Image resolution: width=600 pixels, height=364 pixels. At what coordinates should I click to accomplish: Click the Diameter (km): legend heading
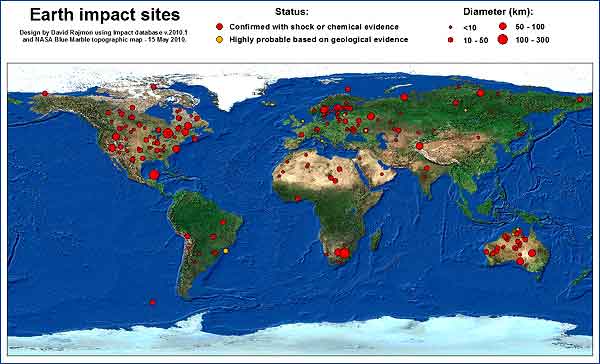(498, 12)
